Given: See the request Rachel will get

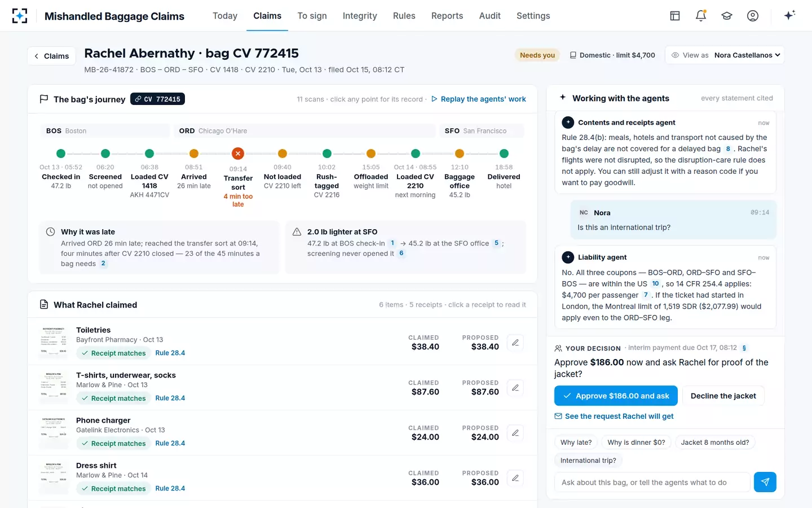Looking at the screenshot, I should tap(614, 416).
